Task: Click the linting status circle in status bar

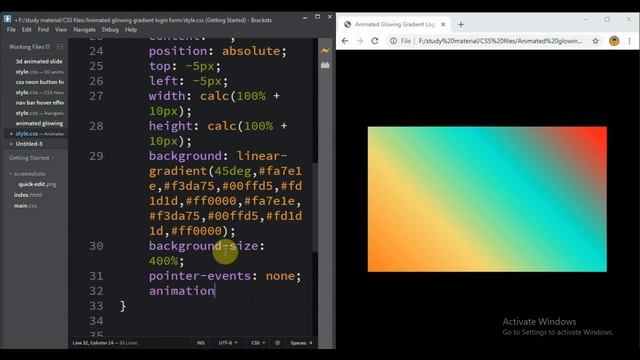Action: tap(278, 343)
